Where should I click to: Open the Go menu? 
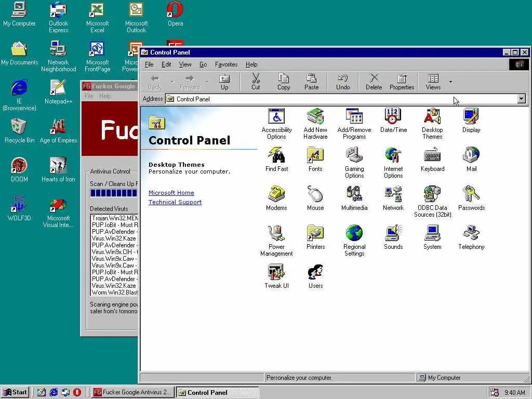point(203,64)
